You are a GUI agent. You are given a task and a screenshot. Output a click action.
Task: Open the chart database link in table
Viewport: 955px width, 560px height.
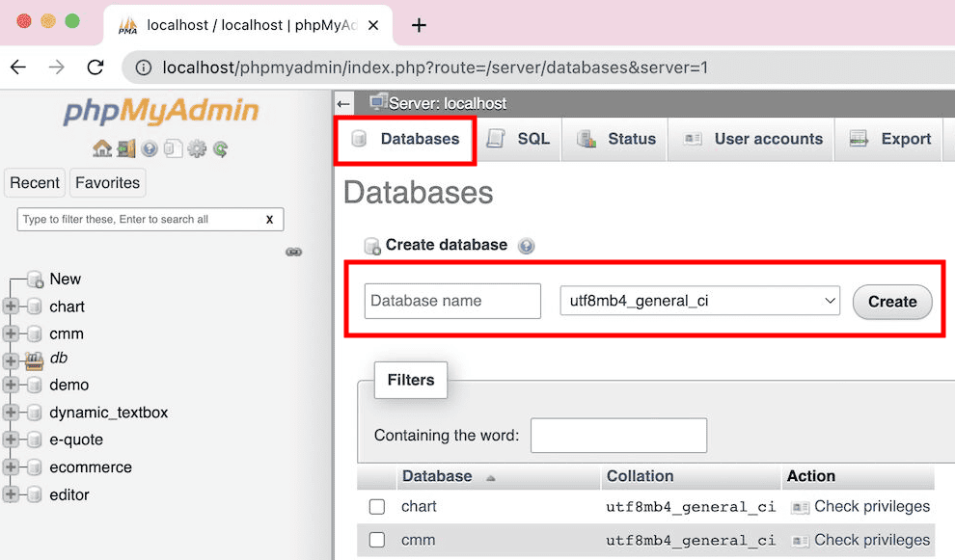pos(419,506)
